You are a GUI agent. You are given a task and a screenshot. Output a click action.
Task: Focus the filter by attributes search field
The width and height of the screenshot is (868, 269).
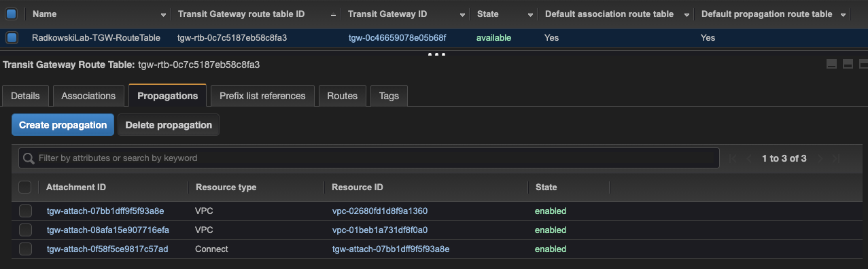369,158
